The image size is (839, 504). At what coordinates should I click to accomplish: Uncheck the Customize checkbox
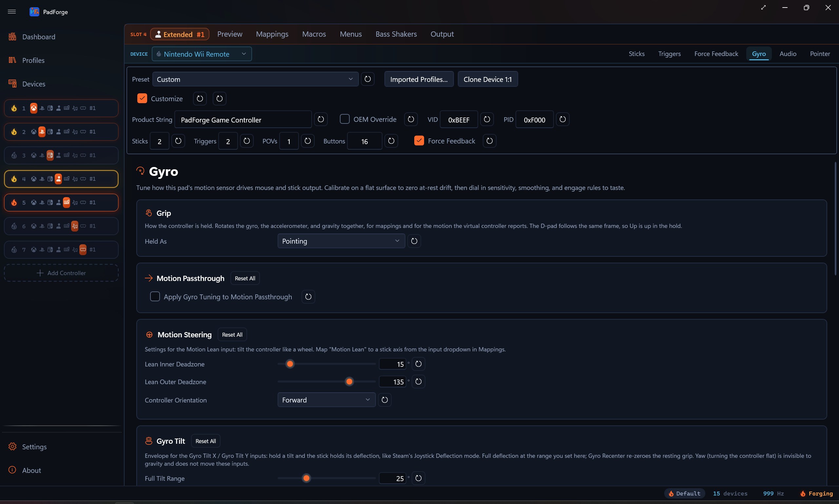click(x=142, y=98)
